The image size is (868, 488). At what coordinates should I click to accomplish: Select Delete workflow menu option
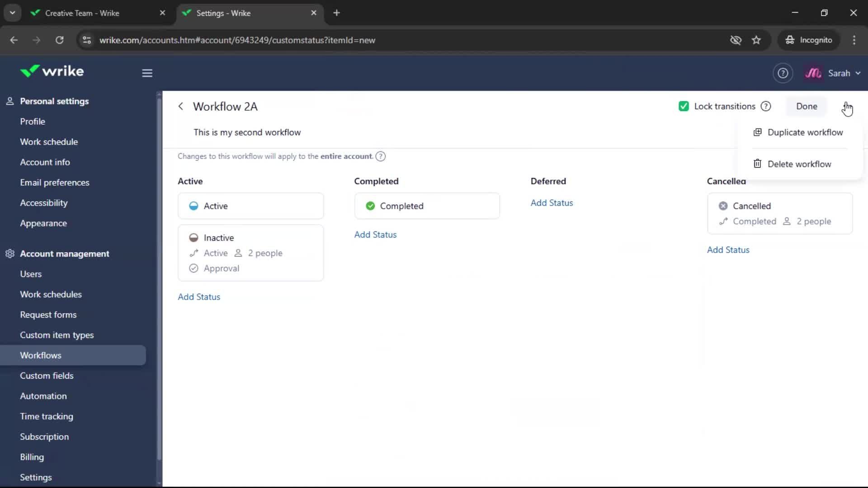point(799,164)
